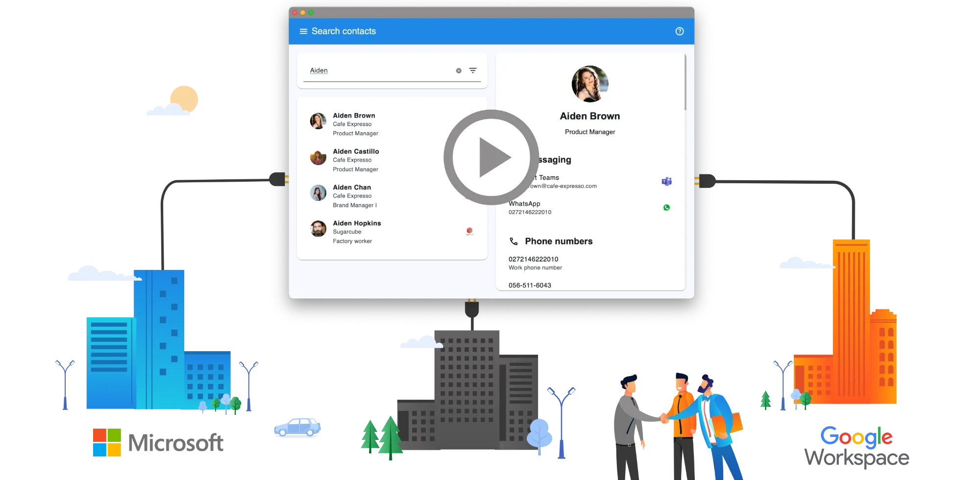
Task: Open the search filter options
Action: tap(473, 71)
